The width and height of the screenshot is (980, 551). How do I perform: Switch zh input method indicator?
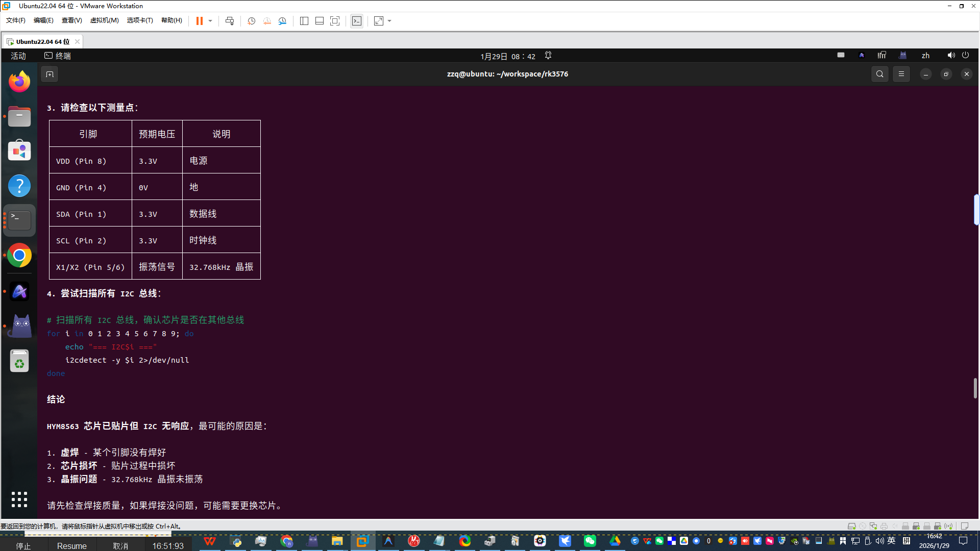(925, 56)
